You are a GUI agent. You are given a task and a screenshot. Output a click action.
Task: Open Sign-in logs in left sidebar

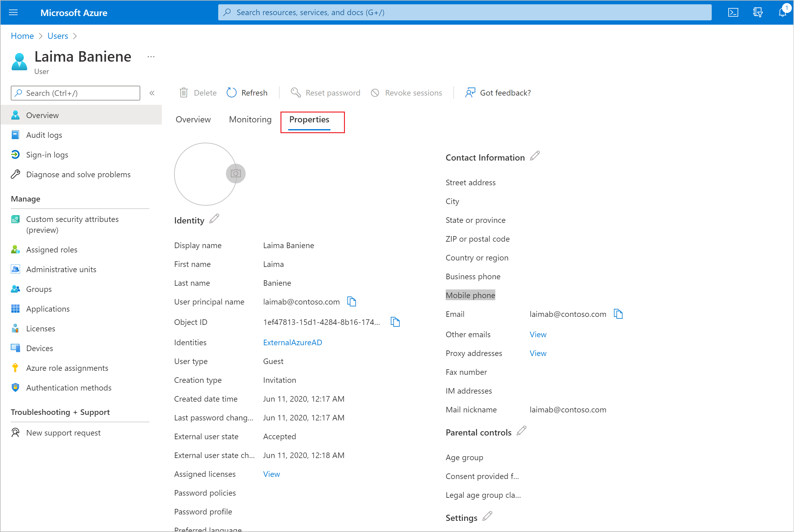pyautogui.click(x=46, y=154)
